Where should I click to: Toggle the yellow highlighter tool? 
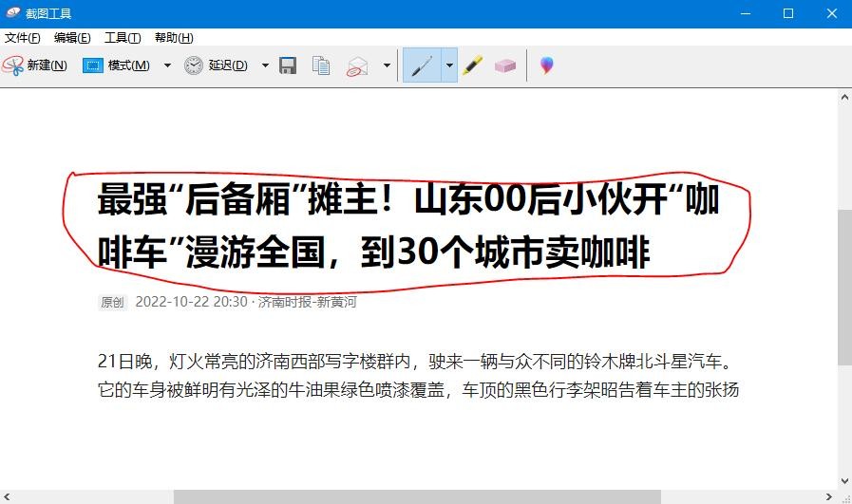(473, 65)
